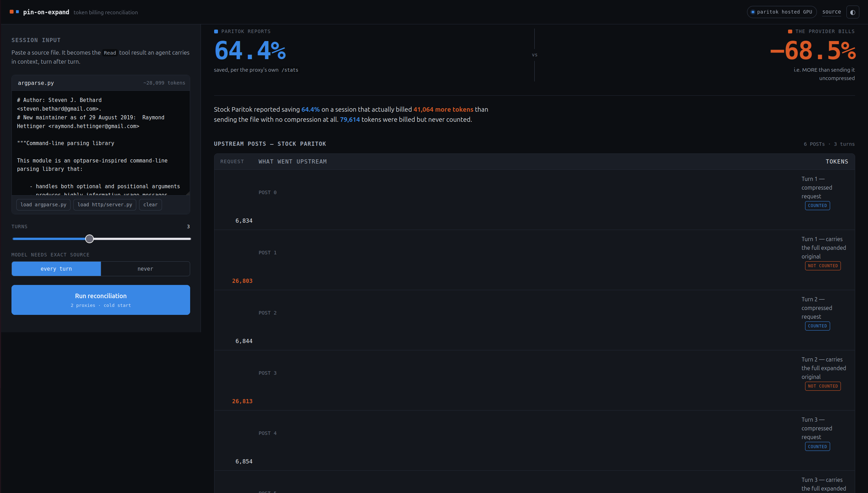Click the "−68.5%" provider bills figure
Screen dimensions: 868x493
tap(813, 50)
